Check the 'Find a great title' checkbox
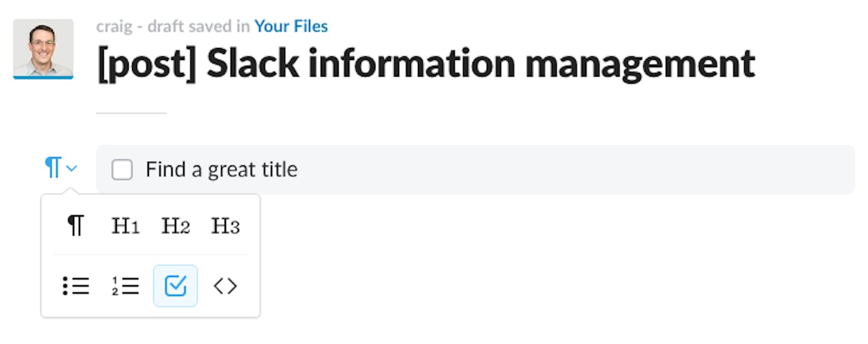This screenshot has height=344, width=868. tap(122, 170)
